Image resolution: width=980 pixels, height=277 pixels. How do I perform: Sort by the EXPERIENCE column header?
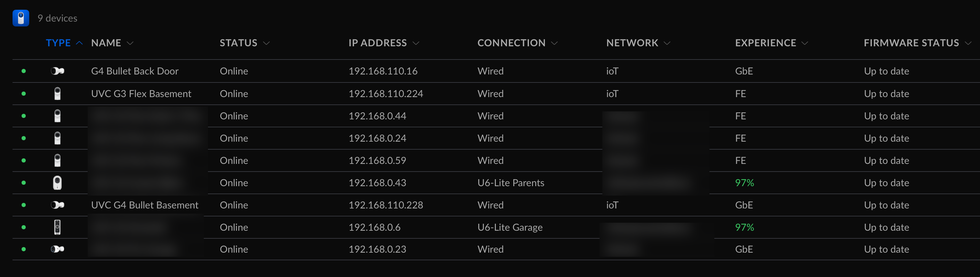pyautogui.click(x=765, y=43)
